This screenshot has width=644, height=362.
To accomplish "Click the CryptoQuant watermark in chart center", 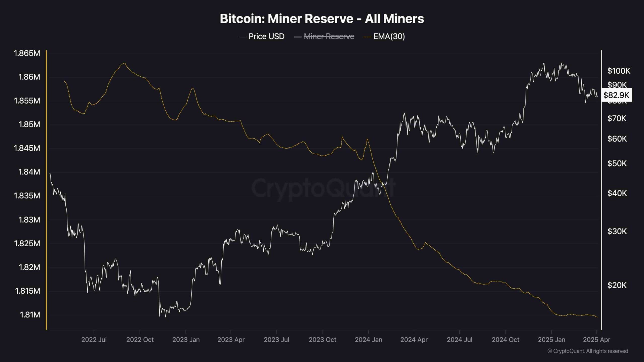I will [323, 188].
